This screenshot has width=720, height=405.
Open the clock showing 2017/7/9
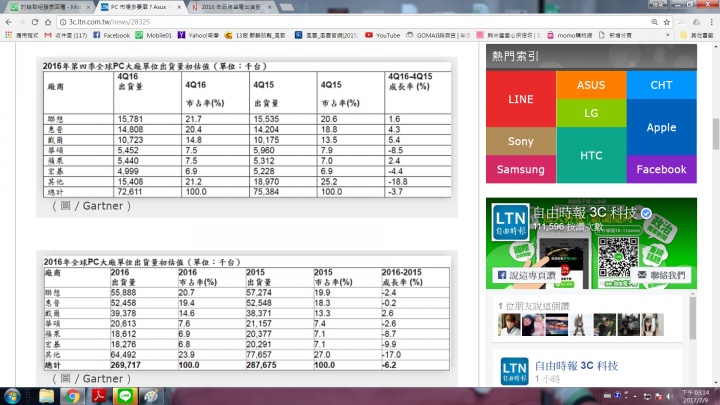point(695,396)
